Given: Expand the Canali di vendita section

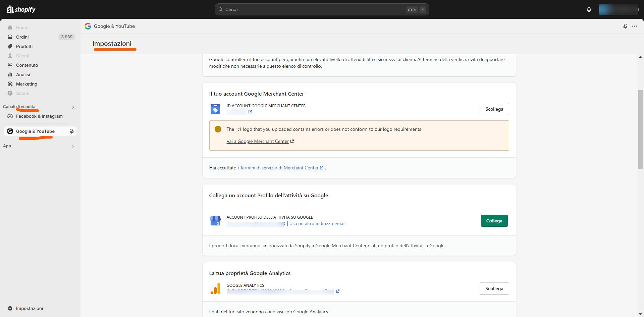Looking at the screenshot, I should 73,107.
